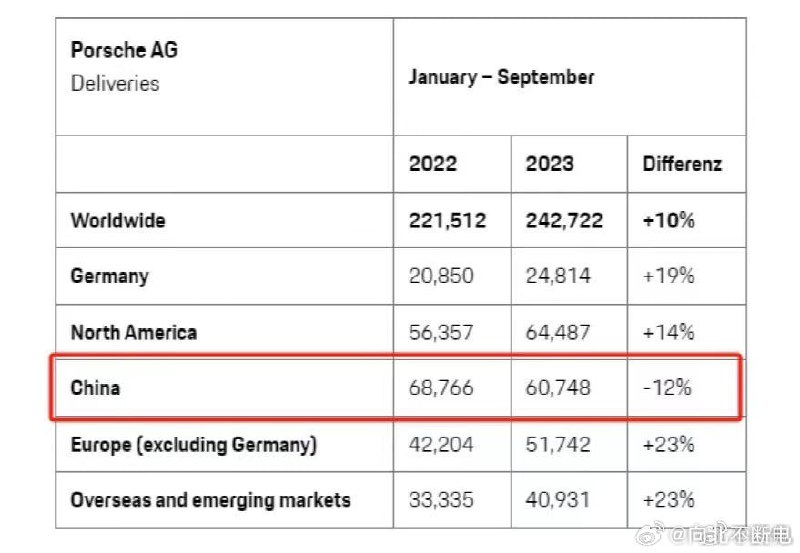Select the Europe (excluding Germany) row label

click(x=193, y=444)
